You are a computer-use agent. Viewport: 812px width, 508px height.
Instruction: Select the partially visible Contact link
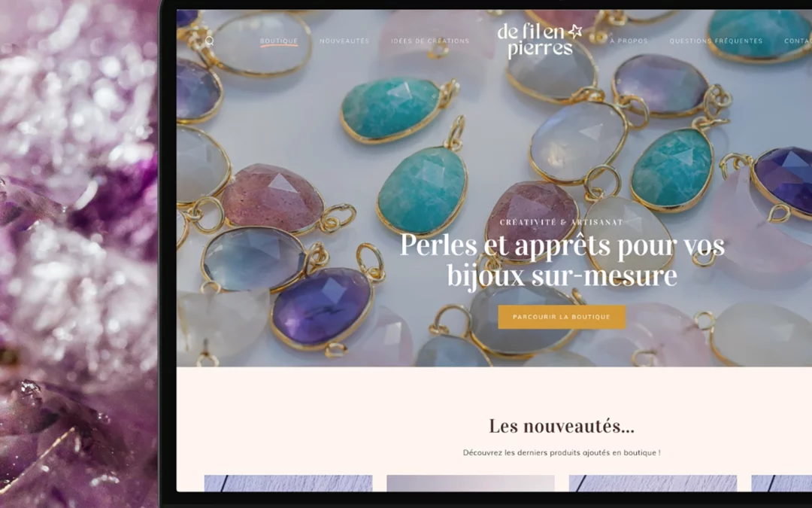pos(798,41)
